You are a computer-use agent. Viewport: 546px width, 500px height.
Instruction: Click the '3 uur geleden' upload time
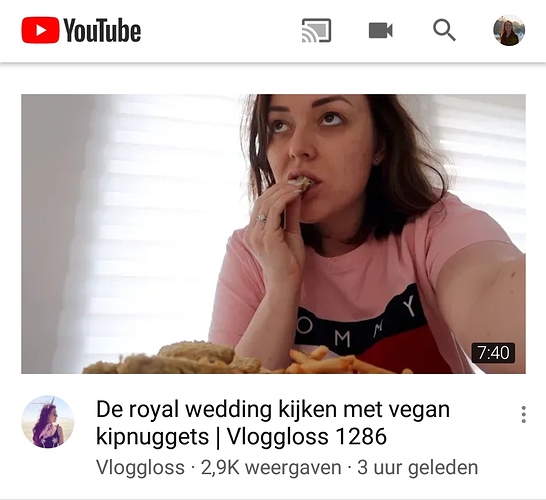pyautogui.click(x=418, y=467)
